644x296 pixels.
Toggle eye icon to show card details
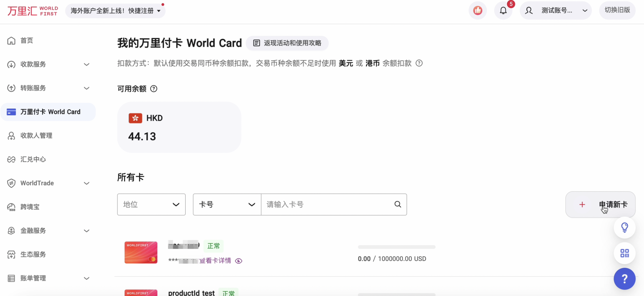[x=239, y=261]
